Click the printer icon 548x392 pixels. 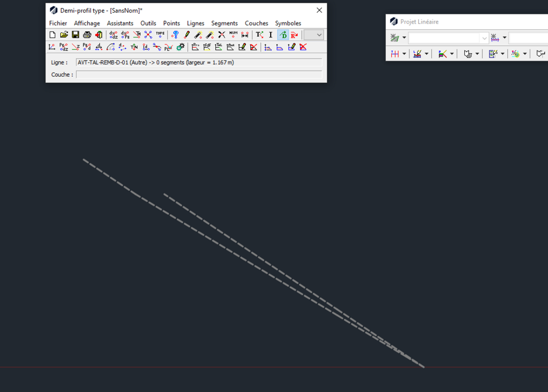point(87,35)
